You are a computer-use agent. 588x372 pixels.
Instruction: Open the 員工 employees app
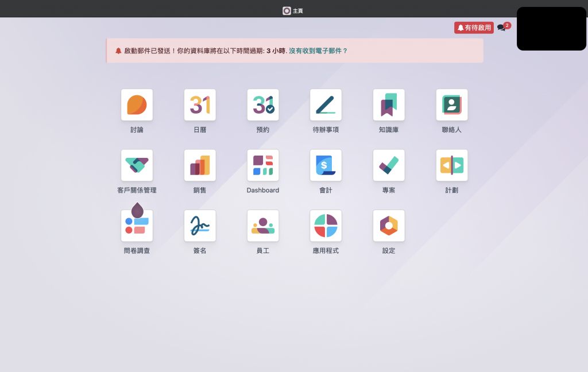point(263,226)
